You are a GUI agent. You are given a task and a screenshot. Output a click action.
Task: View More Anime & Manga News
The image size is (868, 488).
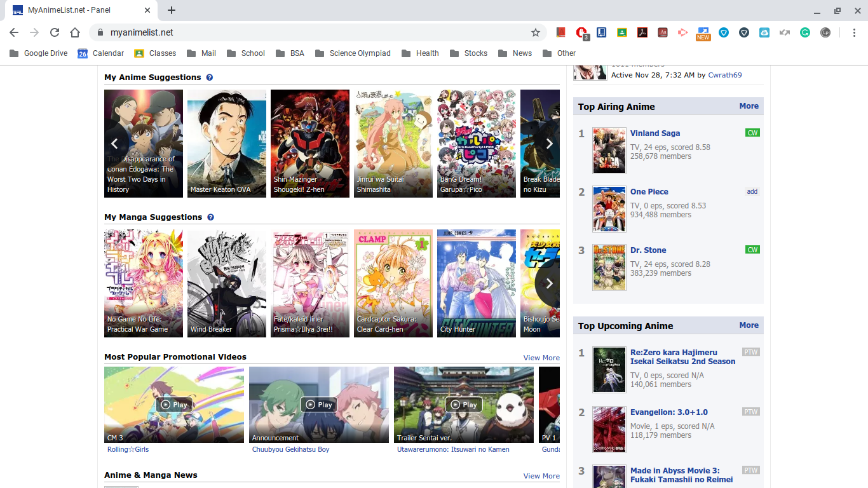[x=541, y=476]
